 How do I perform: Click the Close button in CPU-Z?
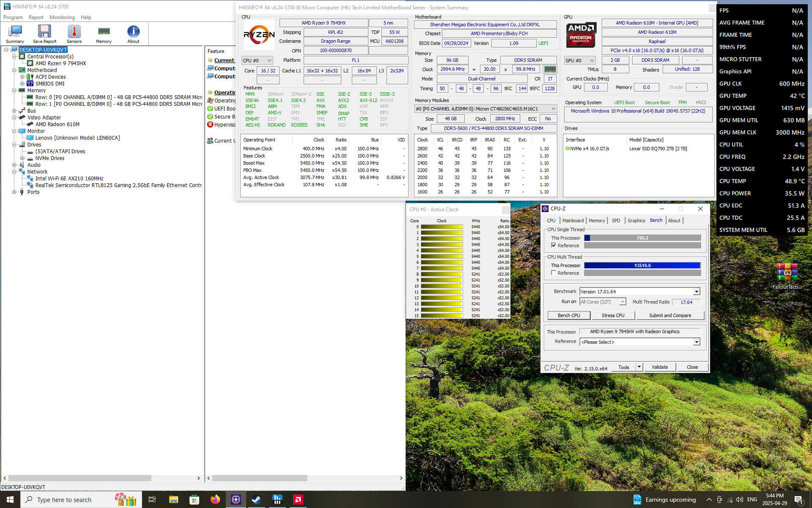(x=692, y=367)
